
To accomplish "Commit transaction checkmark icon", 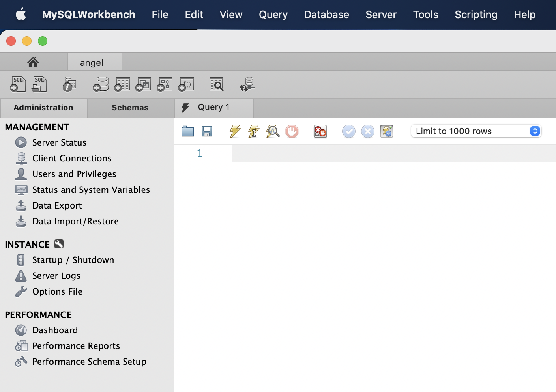I will [349, 131].
